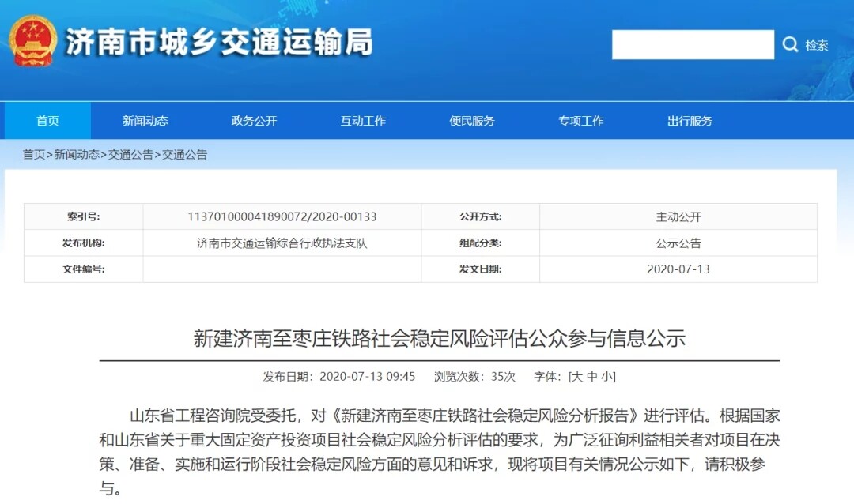
Task: Click index number 113701000041890072/2020-00133
Action: 282,217
